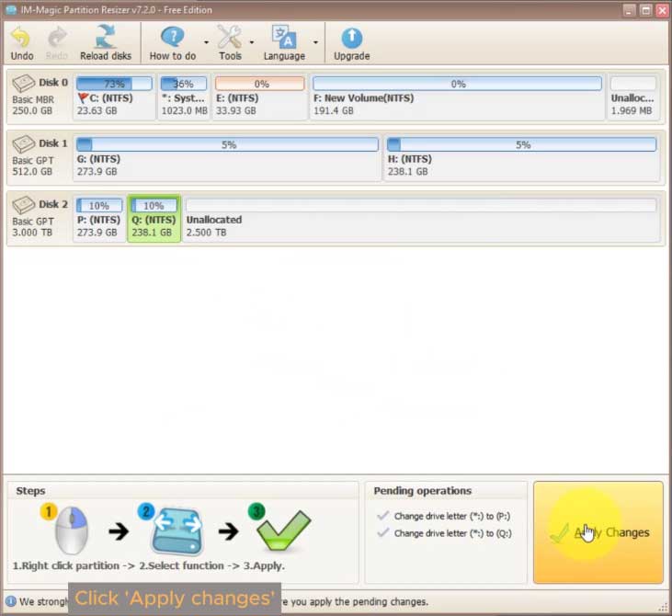Minimize the Partition Resizer window
The image size is (672, 616).
[628, 10]
